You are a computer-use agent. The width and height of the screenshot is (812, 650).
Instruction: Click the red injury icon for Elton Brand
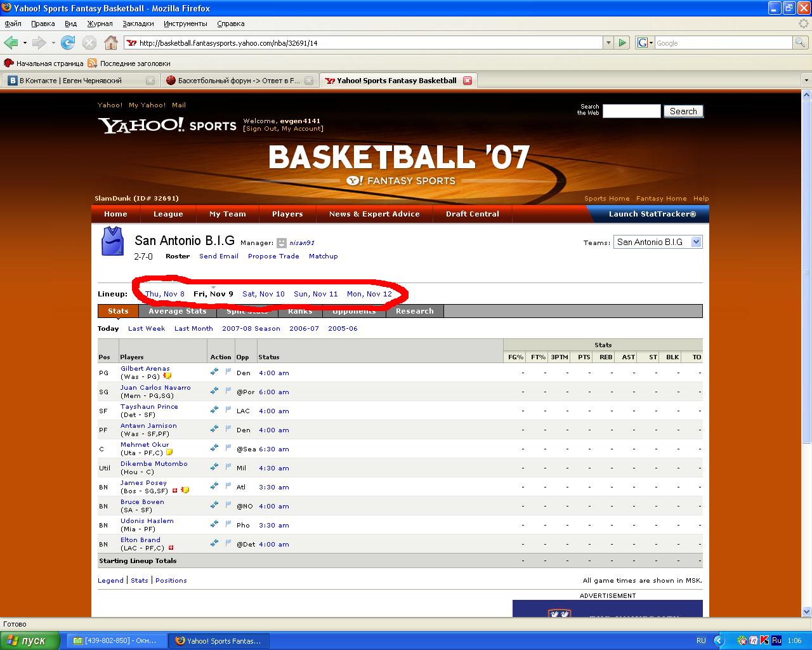[171, 547]
